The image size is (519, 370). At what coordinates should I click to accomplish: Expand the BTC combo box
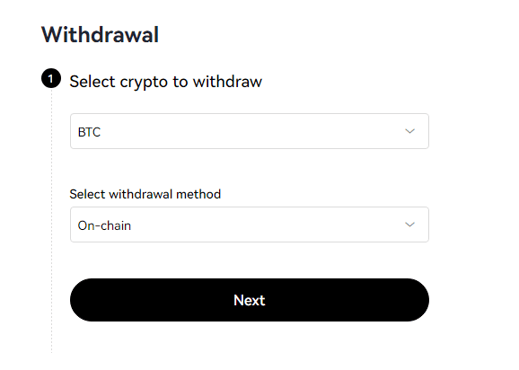(x=249, y=131)
